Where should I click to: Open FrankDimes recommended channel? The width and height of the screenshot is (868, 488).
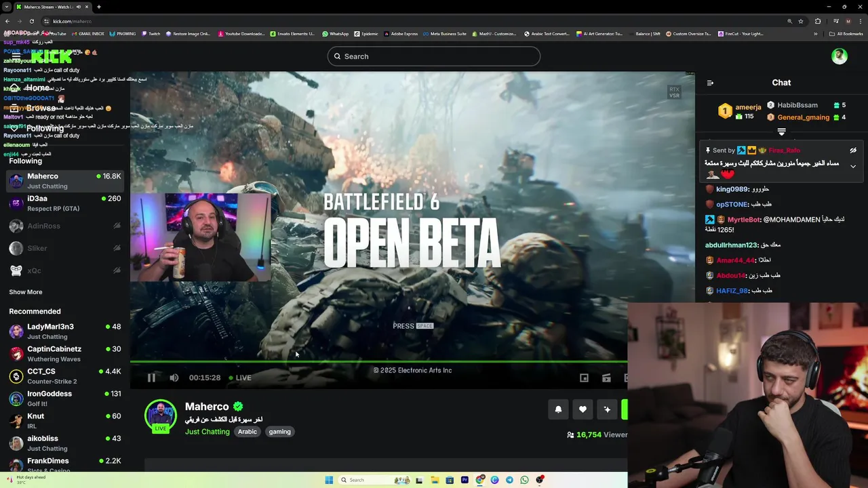click(x=65, y=464)
